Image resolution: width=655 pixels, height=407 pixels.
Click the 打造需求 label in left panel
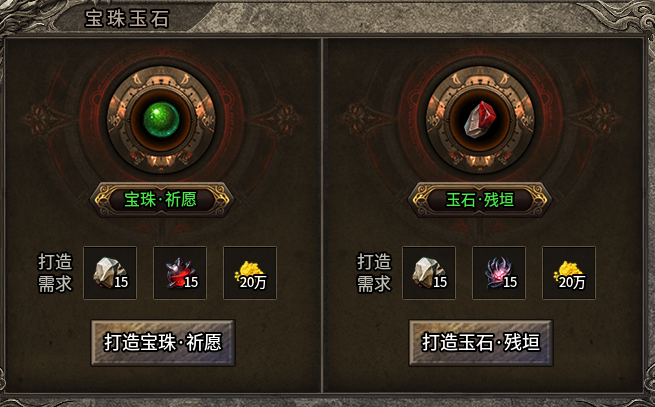55,273
